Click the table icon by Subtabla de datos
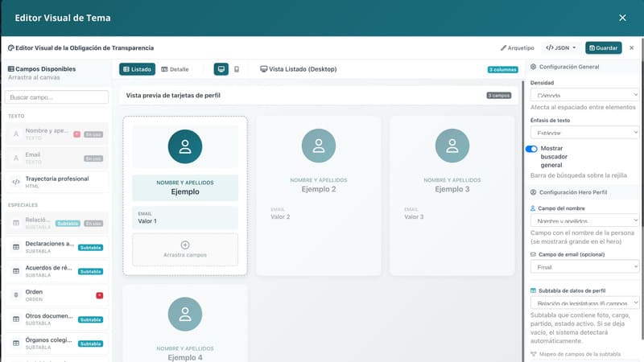This screenshot has height=362, width=644. [x=533, y=290]
